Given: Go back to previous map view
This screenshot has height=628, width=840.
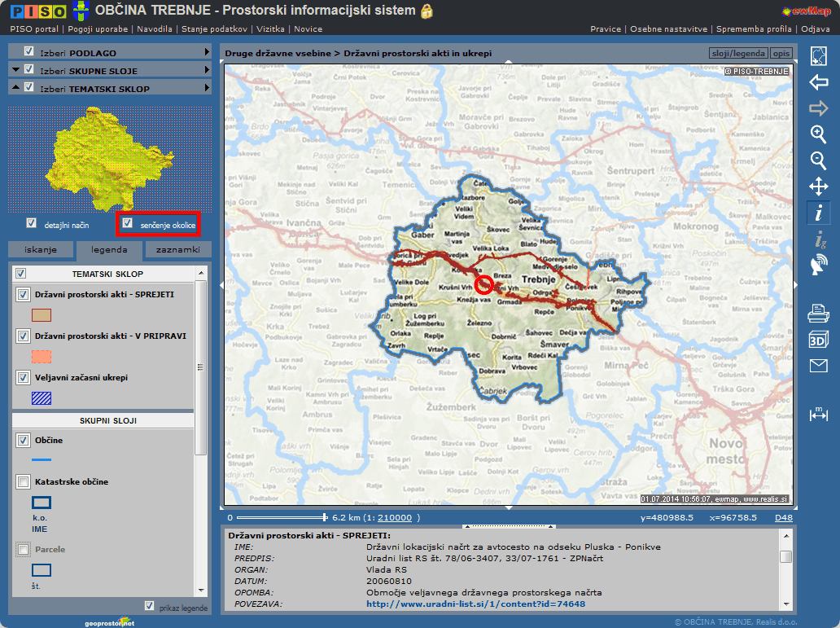Looking at the screenshot, I should pyautogui.click(x=818, y=82).
